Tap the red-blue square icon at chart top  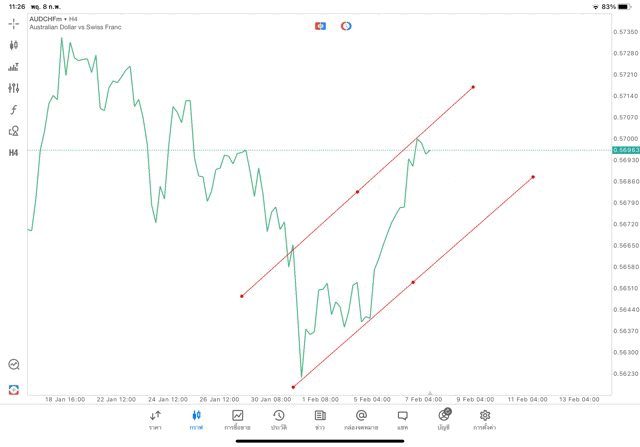click(320, 25)
